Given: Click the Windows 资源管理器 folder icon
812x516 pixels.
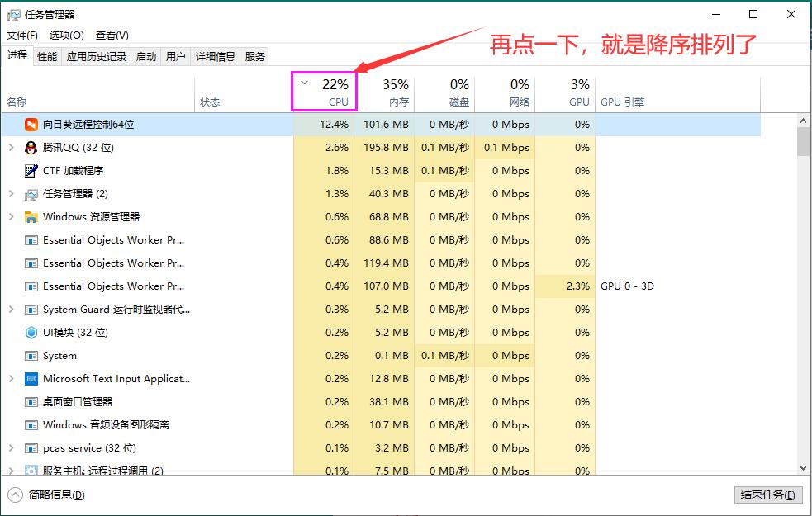Looking at the screenshot, I should point(30,216).
